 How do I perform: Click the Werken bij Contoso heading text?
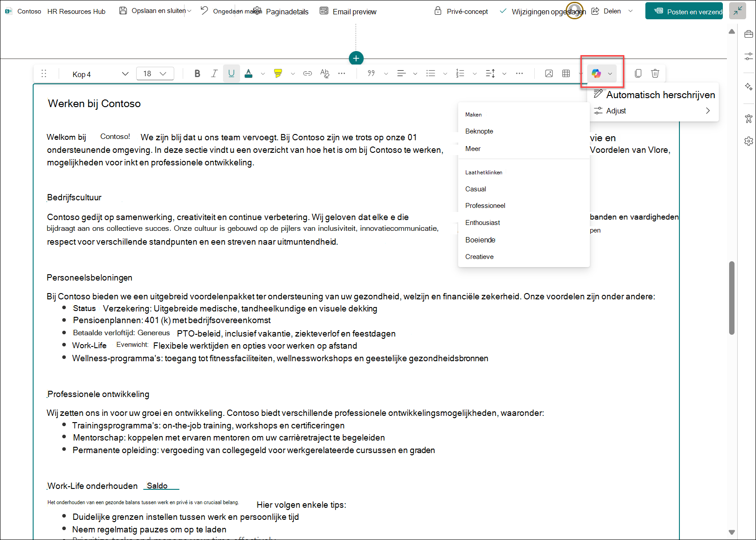pyautogui.click(x=94, y=104)
